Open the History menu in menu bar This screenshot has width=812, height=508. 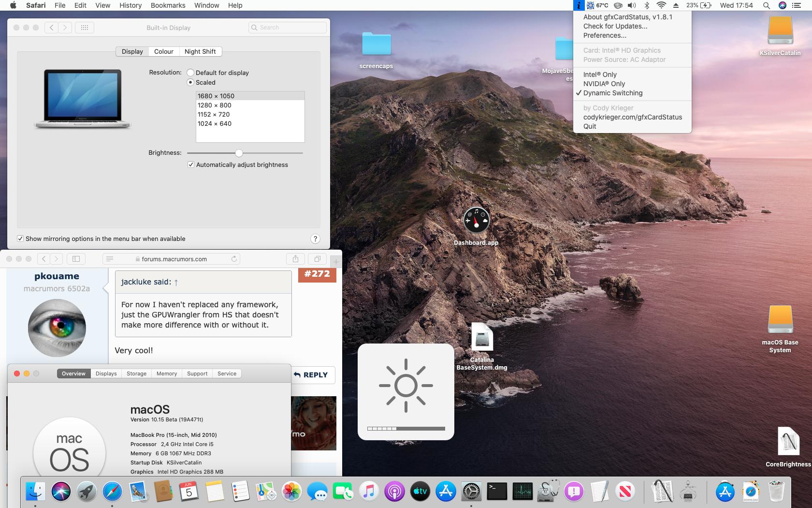pyautogui.click(x=130, y=5)
